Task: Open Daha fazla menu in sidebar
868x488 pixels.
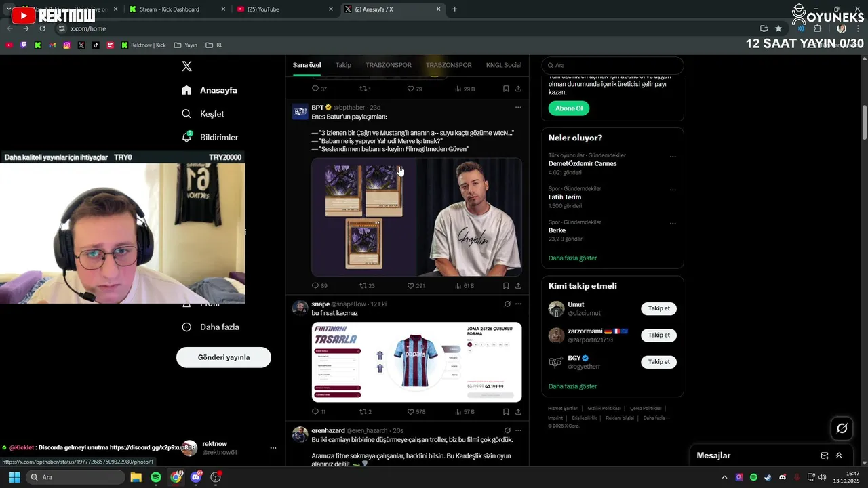Action: click(x=210, y=327)
